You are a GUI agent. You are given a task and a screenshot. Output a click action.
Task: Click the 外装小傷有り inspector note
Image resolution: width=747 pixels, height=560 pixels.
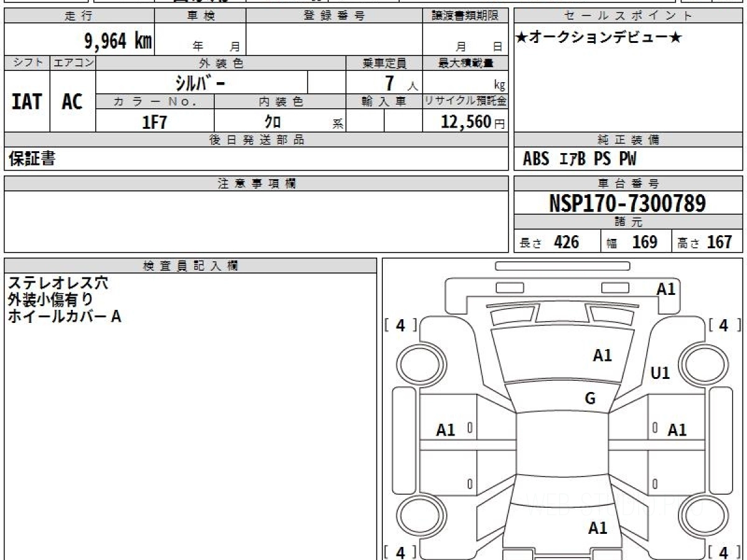click(x=51, y=300)
